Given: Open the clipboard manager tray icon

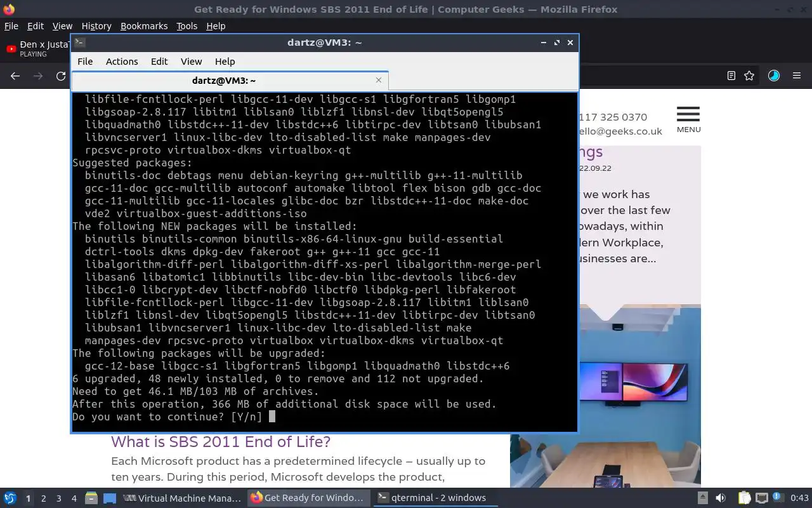Looking at the screenshot, I should [744, 498].
